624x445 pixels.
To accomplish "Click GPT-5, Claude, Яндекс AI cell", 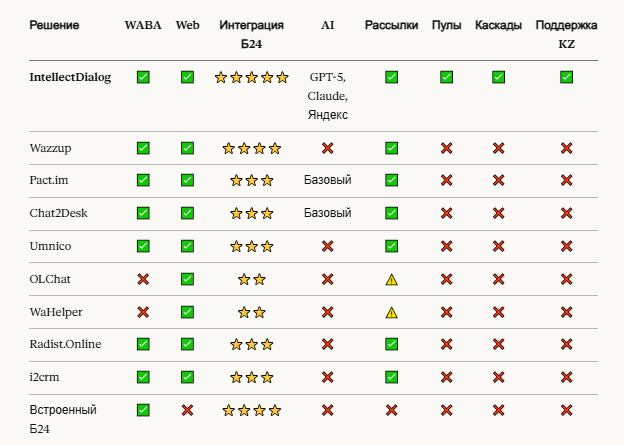I will point(327,96).
